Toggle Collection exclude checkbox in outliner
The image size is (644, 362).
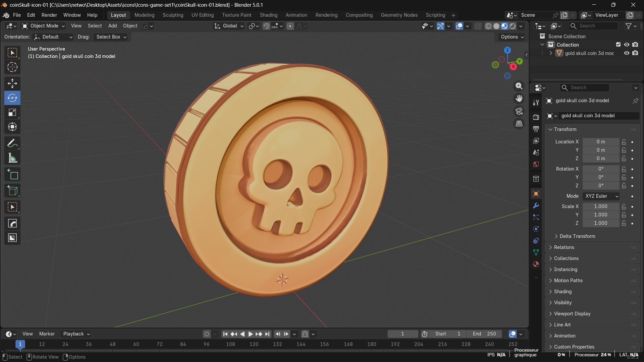618,45
